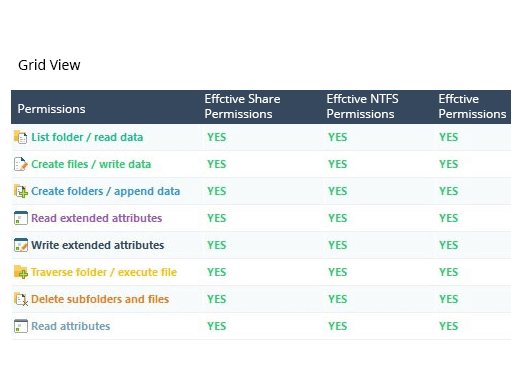Sort by Effctive NTFS Permissions header

coord(362,106)
